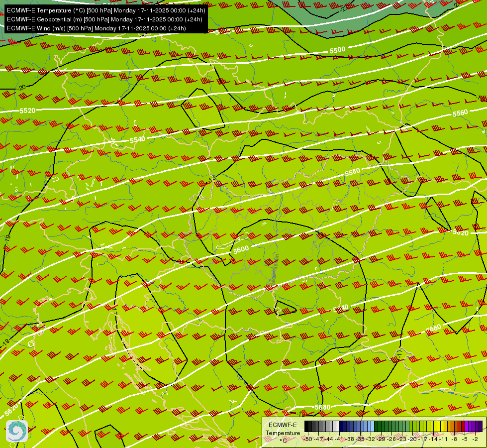
Task: Click the 5680 geopotential contour label
Action: point(322,407)
